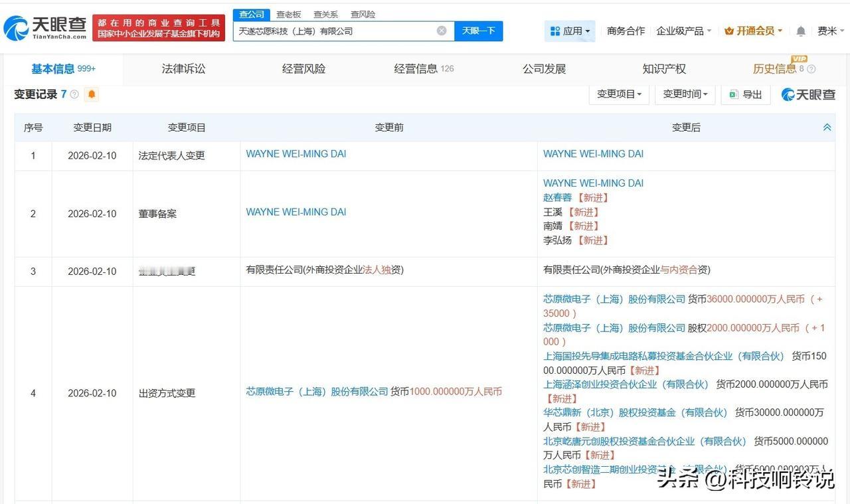850x504 pixels.
Task: Clear search text with the × icon
Action: pos(440,31)
